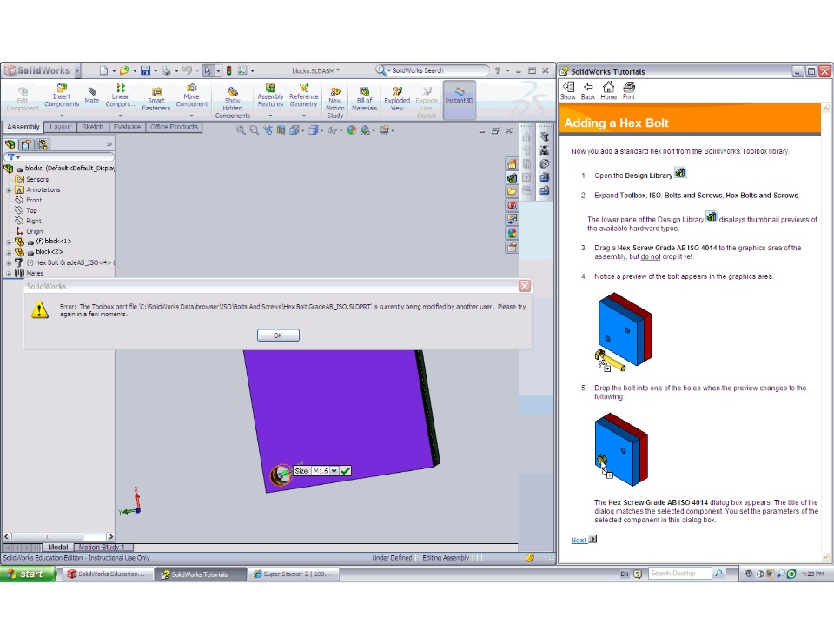Open the Motion Study 1 tab
Screen dimensions: 834x644
(102, 548)
